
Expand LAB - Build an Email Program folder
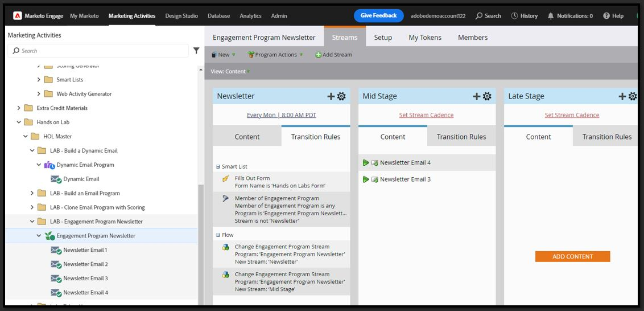[x=32, y=193]
